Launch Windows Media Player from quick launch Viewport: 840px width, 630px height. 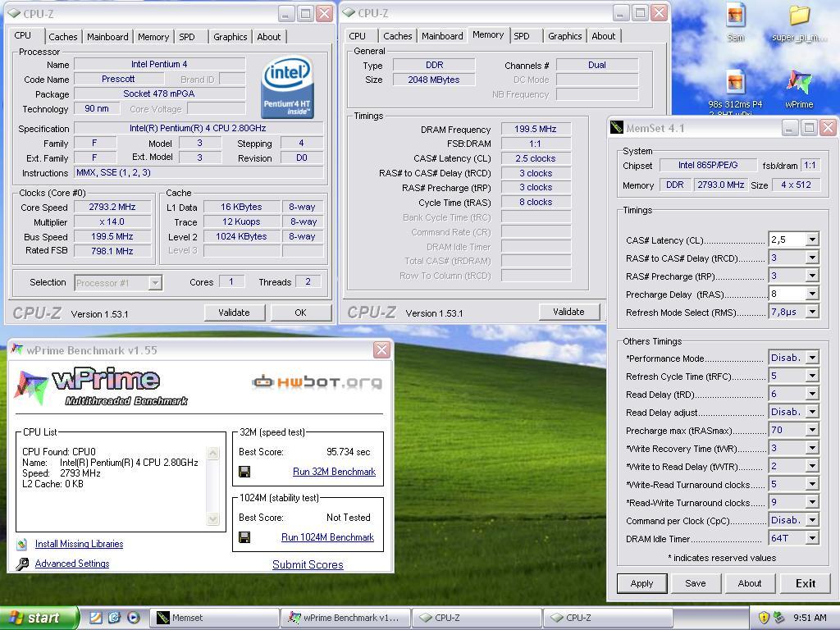click(x=134, y=618)
